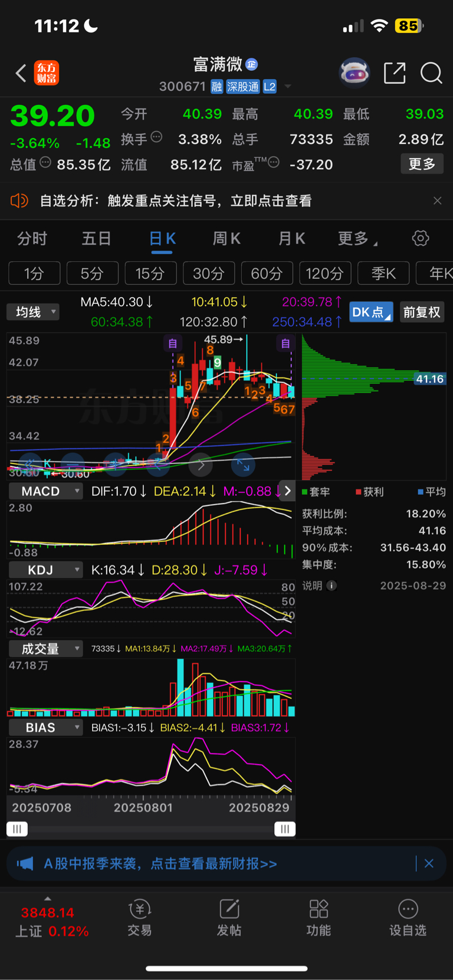Select the 1分 period button

(x=34, y=274)
